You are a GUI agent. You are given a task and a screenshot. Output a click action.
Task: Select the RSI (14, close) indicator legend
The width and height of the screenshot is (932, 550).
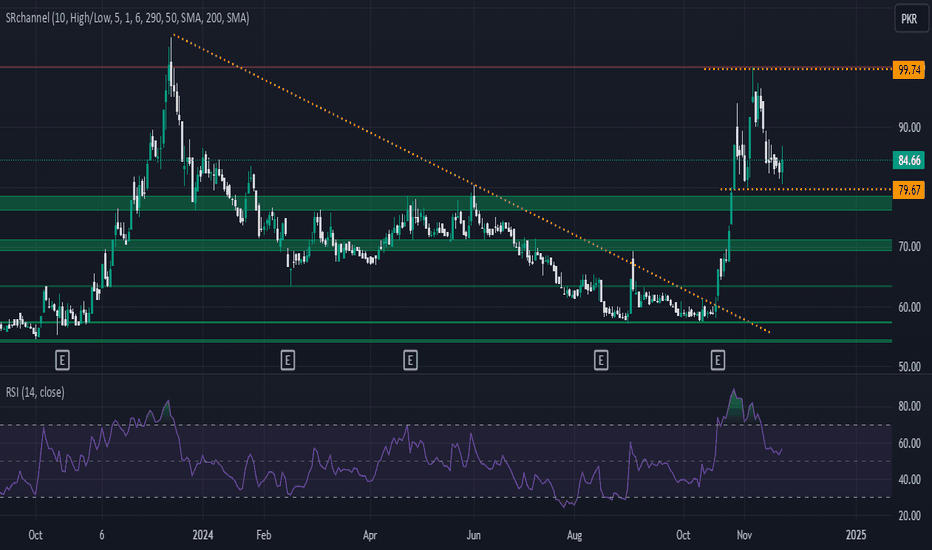pos(35,392)
